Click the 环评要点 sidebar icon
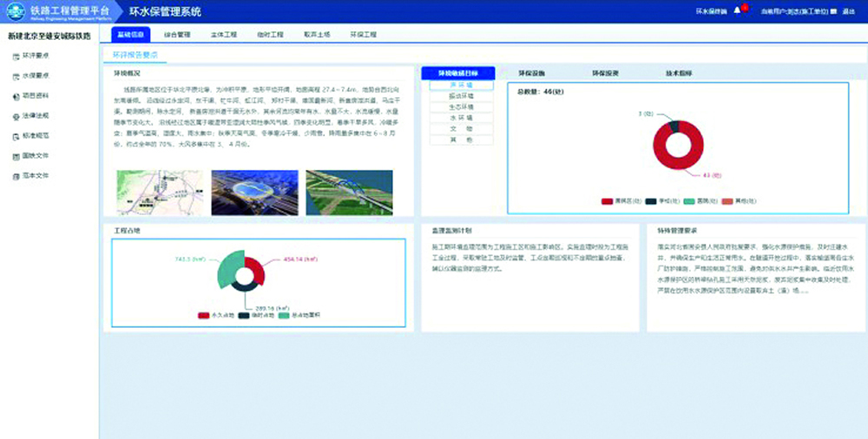 click(16, 56)
